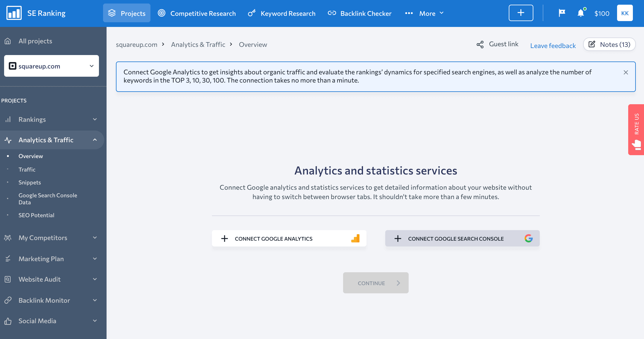Expand Marketing Plan section
This screenshot has width=644, height=339.
[52, 259]
